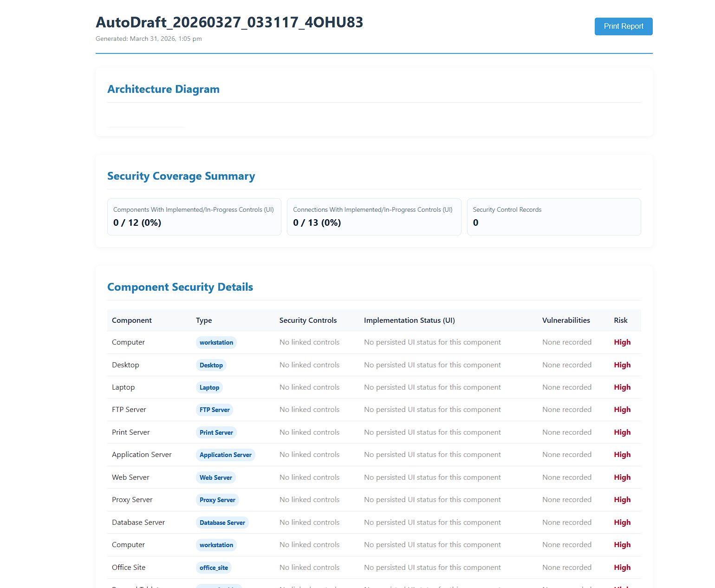
Task: Expand the Component Security Details section
Action: coord(180,287)
